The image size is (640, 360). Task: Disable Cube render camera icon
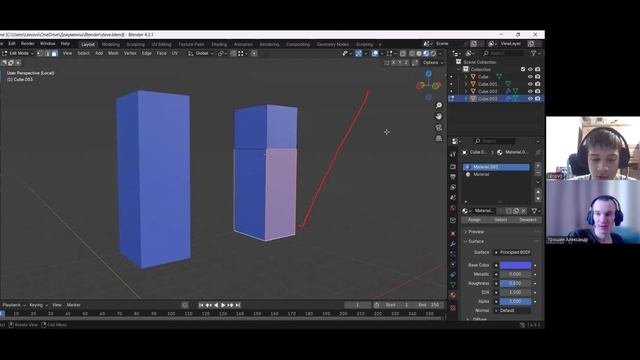pyautogui.click(x=538, y=77)
